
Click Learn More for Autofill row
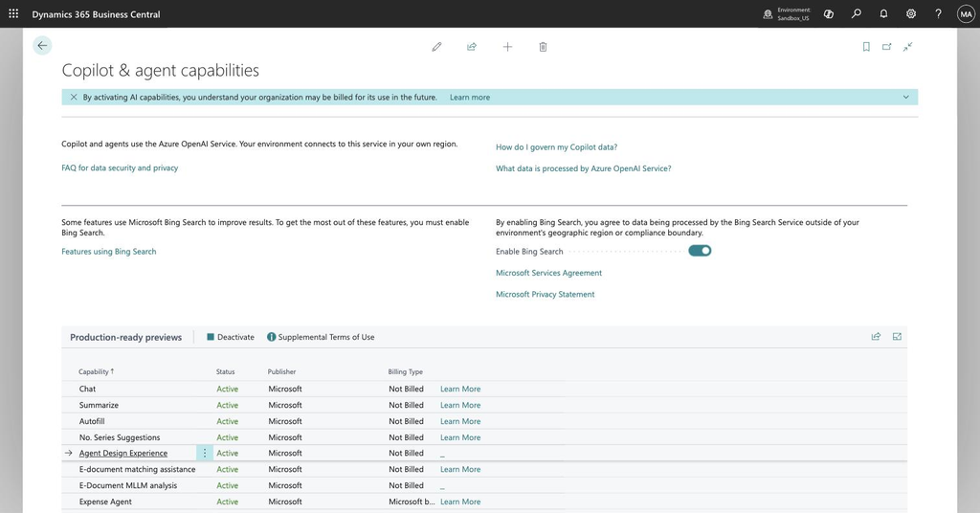[x=460, y=421]
